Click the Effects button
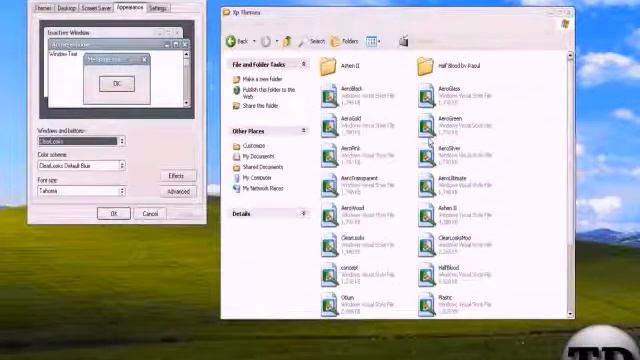Screen dimensions: 640x360 (178, 176)
